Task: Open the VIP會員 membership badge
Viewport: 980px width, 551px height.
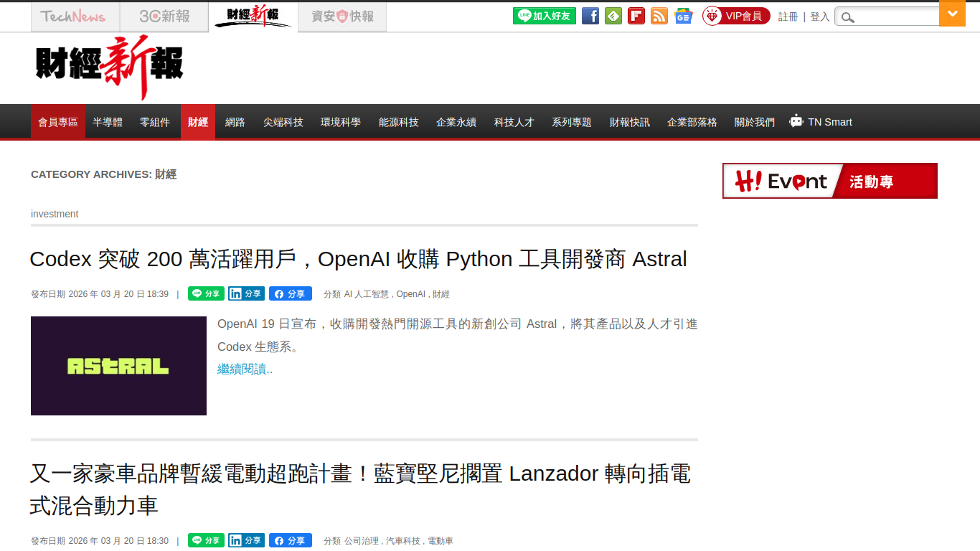Action: 736,16
